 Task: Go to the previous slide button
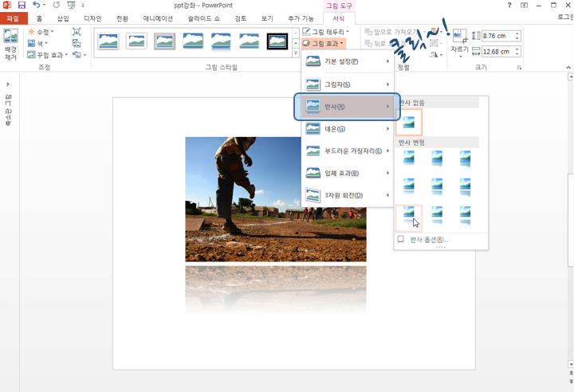pyautogui.click(x=571, y=374)
